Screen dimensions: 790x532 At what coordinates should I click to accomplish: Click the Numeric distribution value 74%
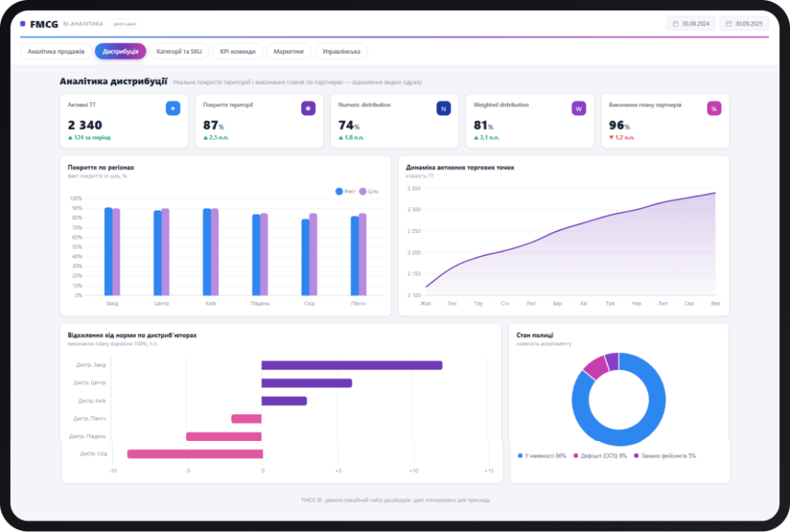[349, 125]
